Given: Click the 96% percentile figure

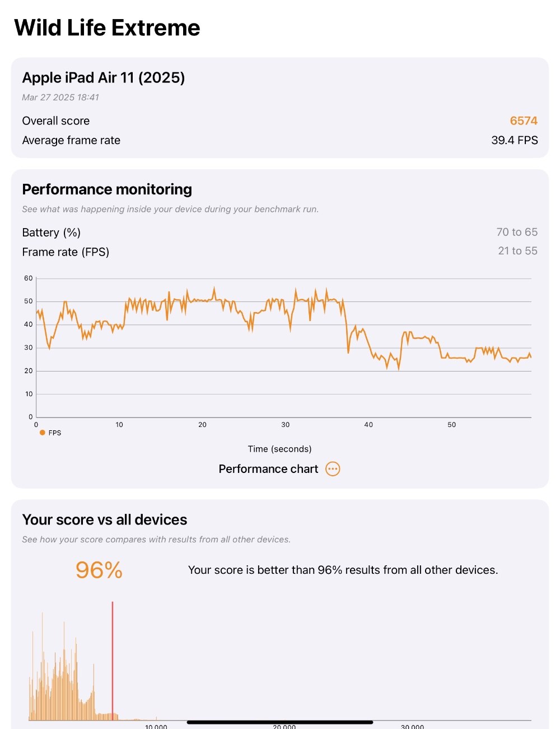Looking at the screenshot, I should [99, 570].
